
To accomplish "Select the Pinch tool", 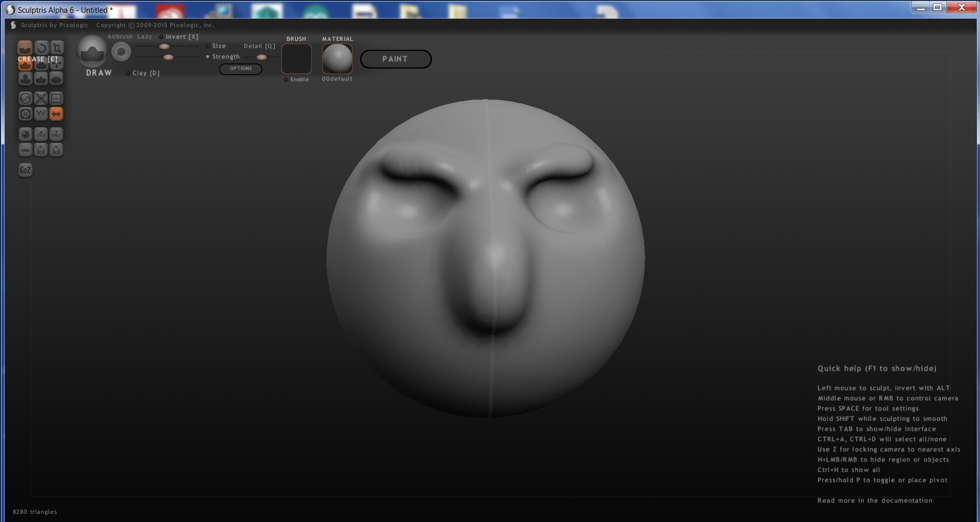I will 41,78.
